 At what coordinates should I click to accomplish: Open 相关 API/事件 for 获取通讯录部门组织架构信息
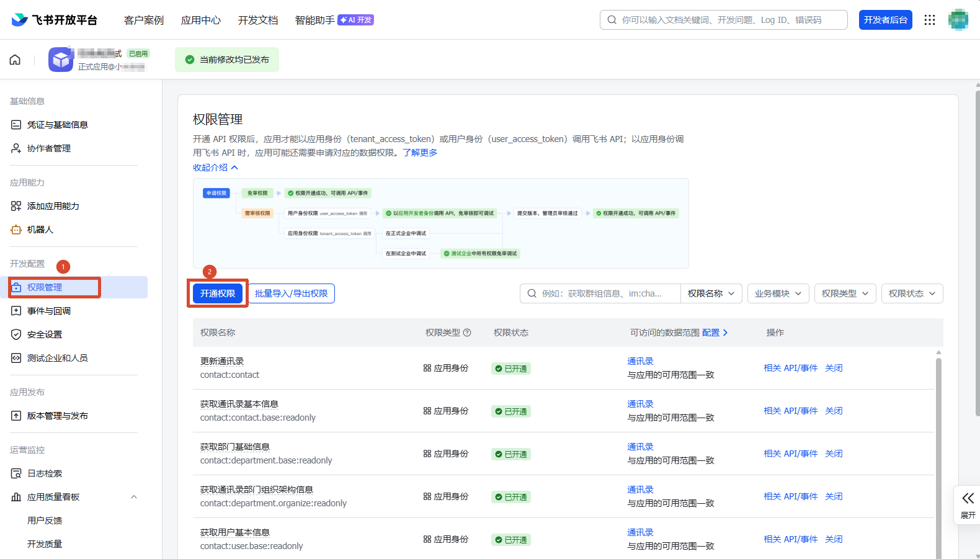791,496
